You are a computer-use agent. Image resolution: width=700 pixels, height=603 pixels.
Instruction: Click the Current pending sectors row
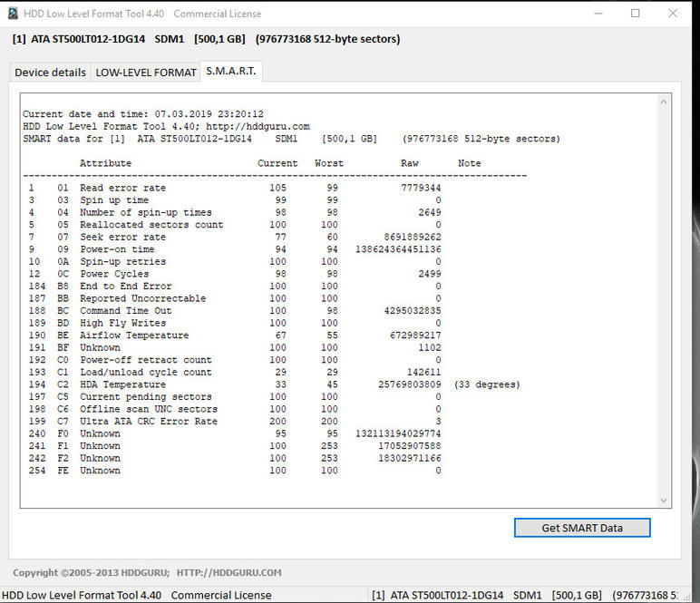click(235, 397)
